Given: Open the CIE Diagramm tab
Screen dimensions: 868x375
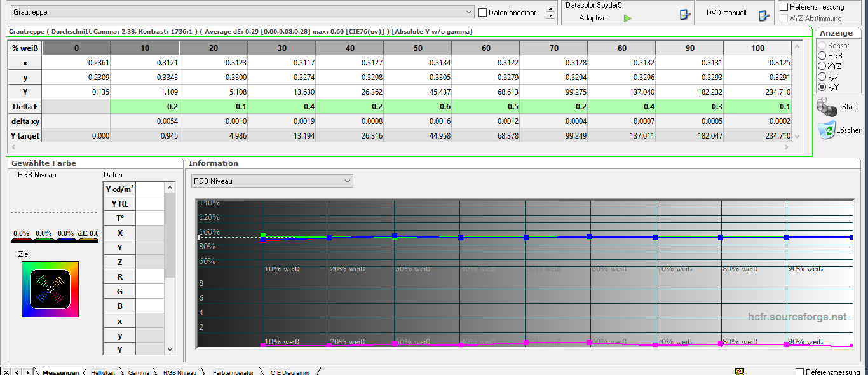Looking at the screenshot, I should point(290,372).
